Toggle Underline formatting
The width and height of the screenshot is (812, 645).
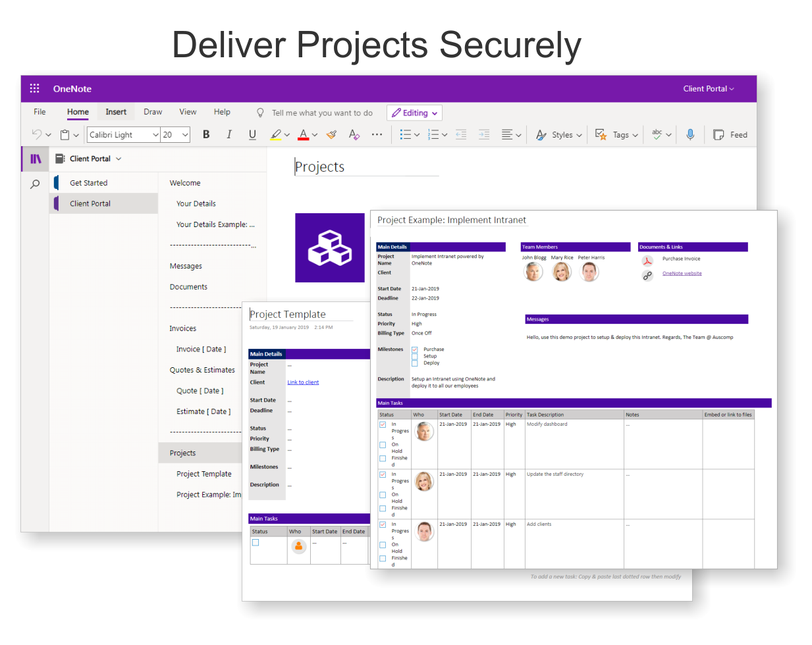252,134
